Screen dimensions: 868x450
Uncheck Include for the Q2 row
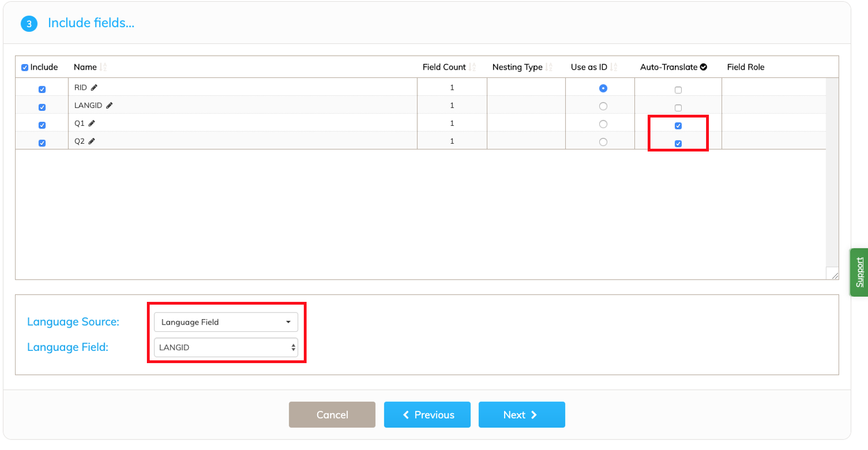[x=42, y=143]
